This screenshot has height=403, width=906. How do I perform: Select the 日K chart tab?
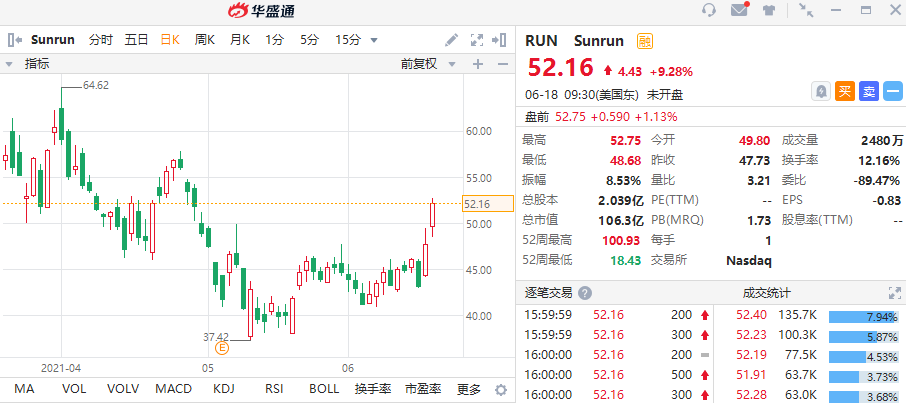point(170,40)
